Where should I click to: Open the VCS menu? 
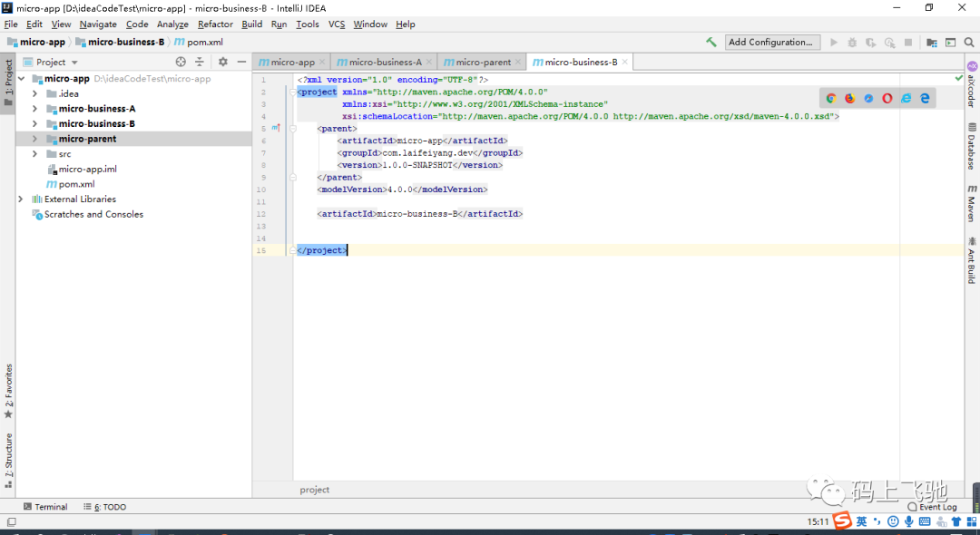(x=337, y=24)
